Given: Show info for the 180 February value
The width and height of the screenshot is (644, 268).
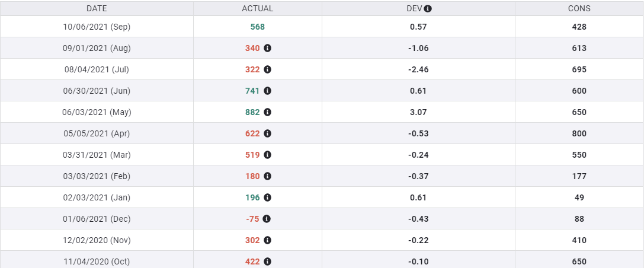Looking at the screenshot, I should [x=267, y=176].
